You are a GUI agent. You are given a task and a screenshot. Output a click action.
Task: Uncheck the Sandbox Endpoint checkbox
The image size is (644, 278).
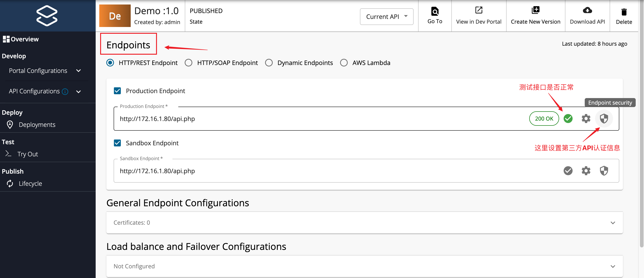(117, 143)
